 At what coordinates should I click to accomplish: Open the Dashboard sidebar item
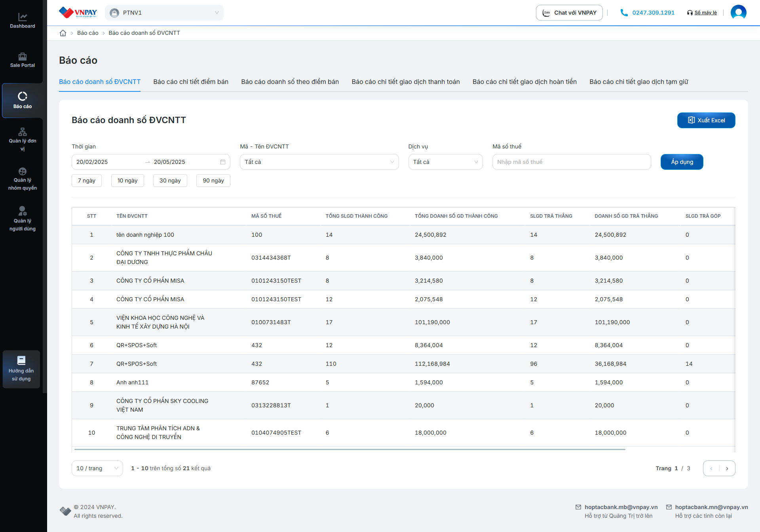click(x=23, y=21)
